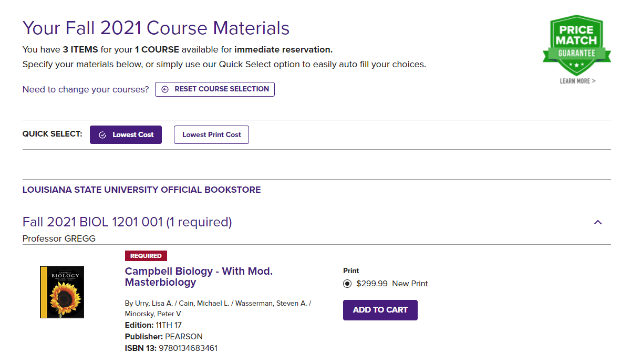The height and width of the screenshot is (364, 631).
Task: Click the REQUIRED label badge
Action: pyautogui.click(x=146, y=256)
